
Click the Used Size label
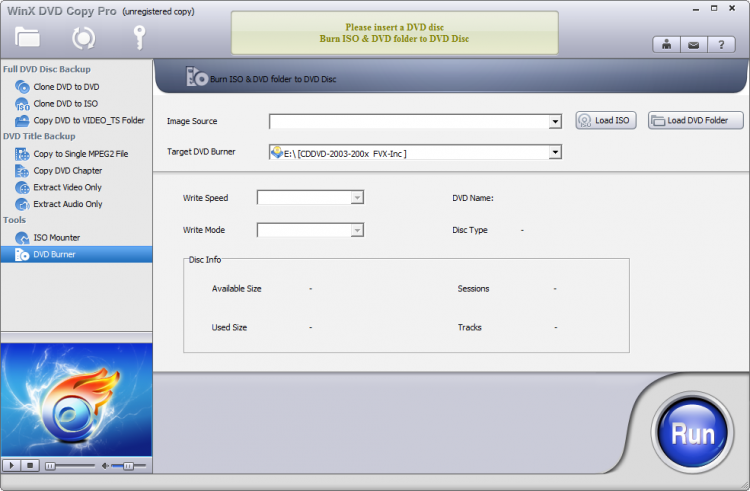click(x=230, y=327)
